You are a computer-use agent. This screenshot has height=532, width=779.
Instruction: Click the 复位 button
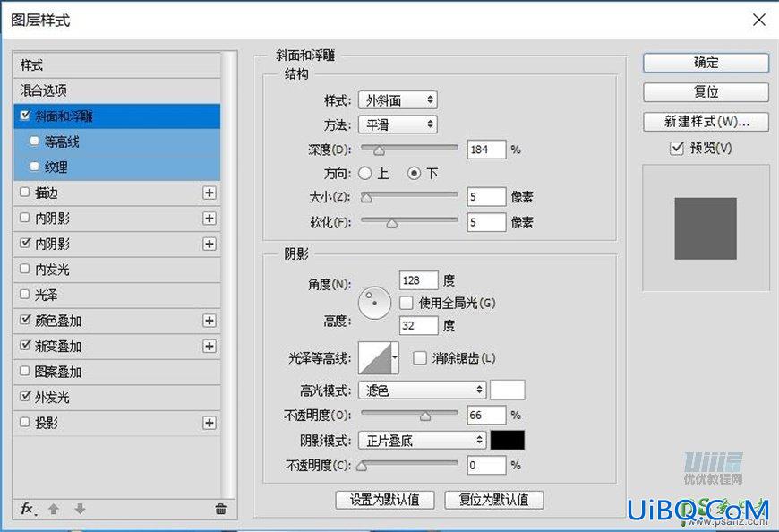pos(706,92)
